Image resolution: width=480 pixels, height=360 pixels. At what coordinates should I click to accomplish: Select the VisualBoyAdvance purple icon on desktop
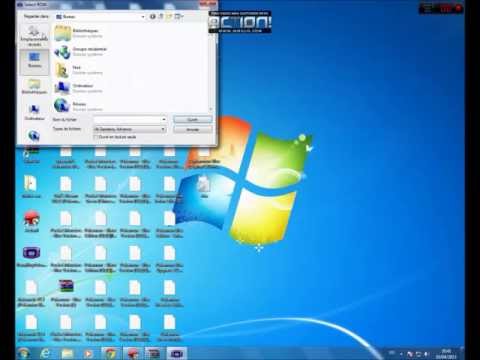coord(31,253)
